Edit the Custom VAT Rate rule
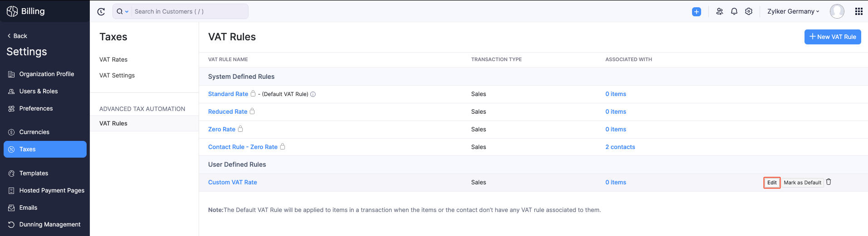 772,183
